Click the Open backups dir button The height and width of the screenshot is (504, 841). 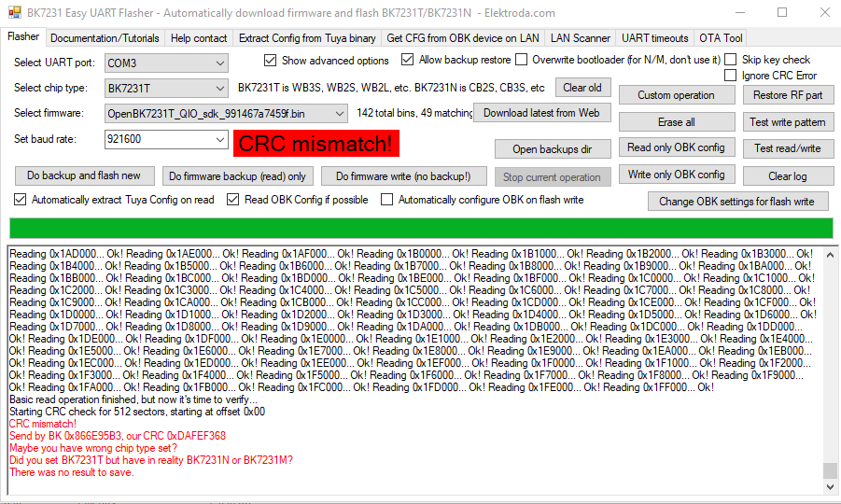pyautogui.click(x=553, y=149)
